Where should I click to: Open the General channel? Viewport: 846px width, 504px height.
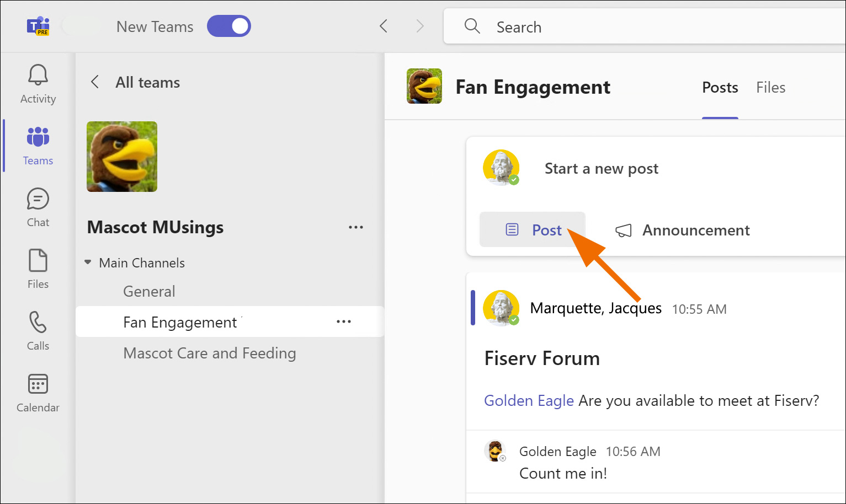(149, 291)
